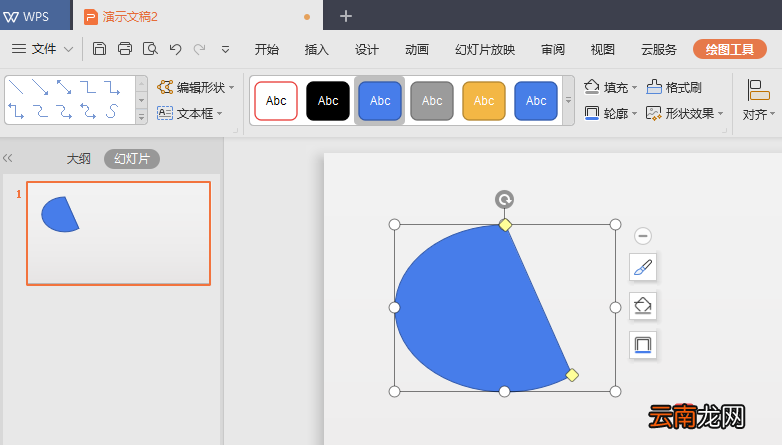Undo the last action
This screenshot has width=782, height=445.
coord(175,49)
